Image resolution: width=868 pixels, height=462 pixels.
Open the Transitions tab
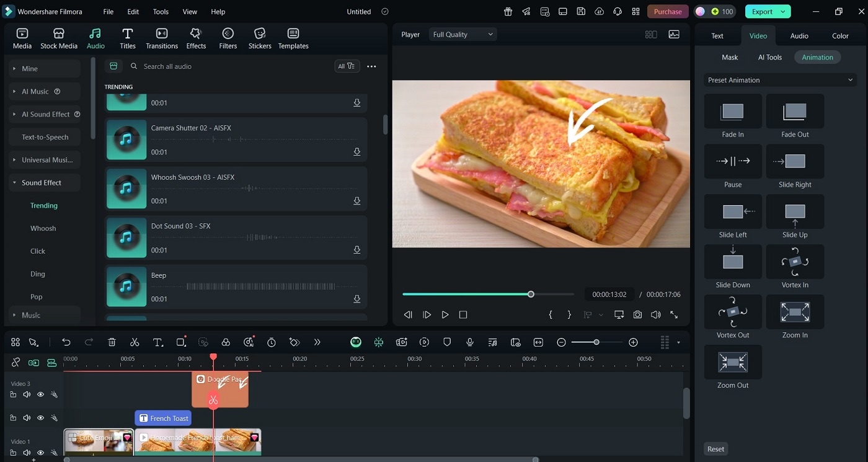pos(162,38)
